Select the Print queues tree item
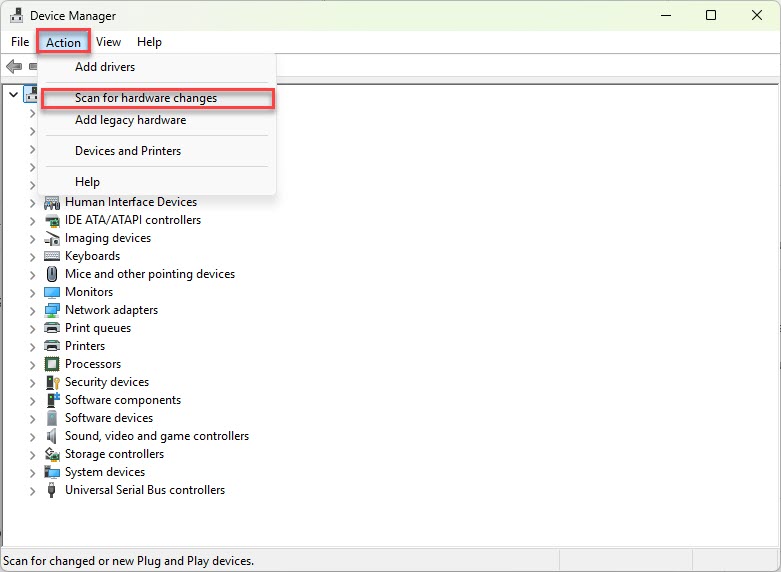This screenshot has height=572, width=781. [x=98, y=328]
